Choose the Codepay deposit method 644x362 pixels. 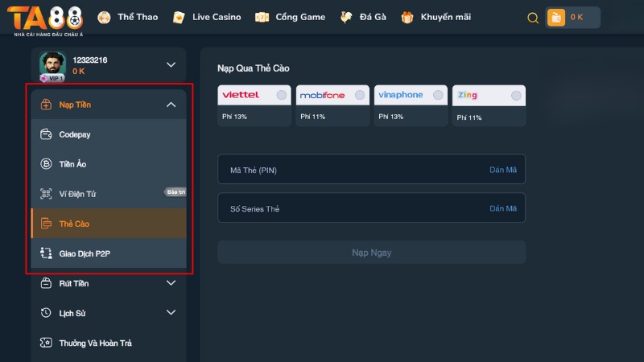pyautogui.click(x=109, y=134)
